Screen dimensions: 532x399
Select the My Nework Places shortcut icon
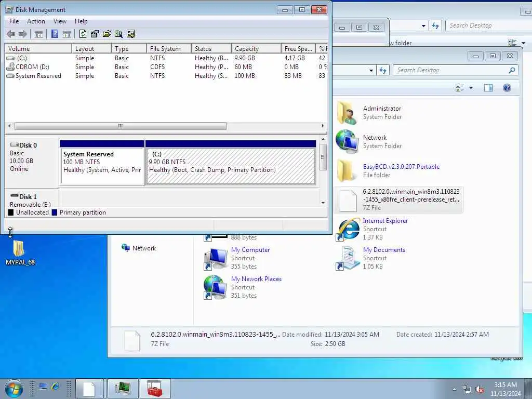coord(216,287)
